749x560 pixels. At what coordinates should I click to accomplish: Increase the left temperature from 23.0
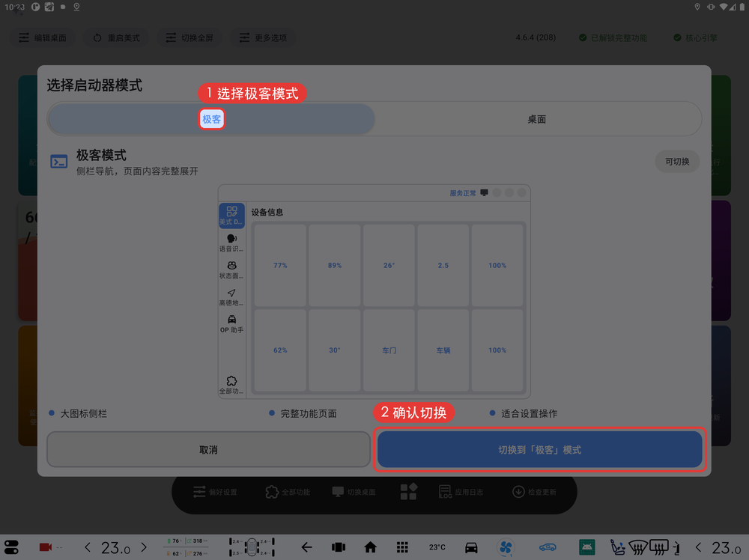point(144,547)
